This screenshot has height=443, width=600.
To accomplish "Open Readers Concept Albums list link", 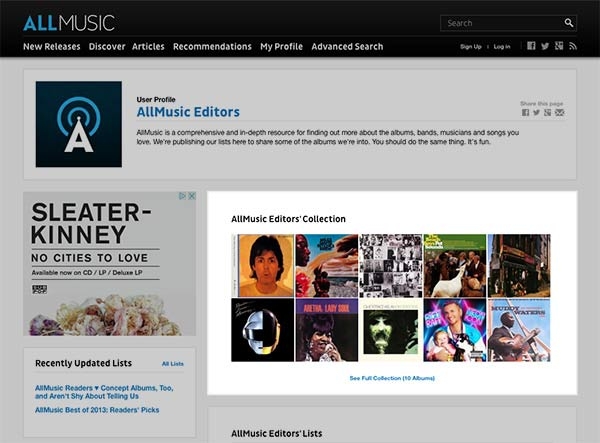I will [x=104, y=392].
